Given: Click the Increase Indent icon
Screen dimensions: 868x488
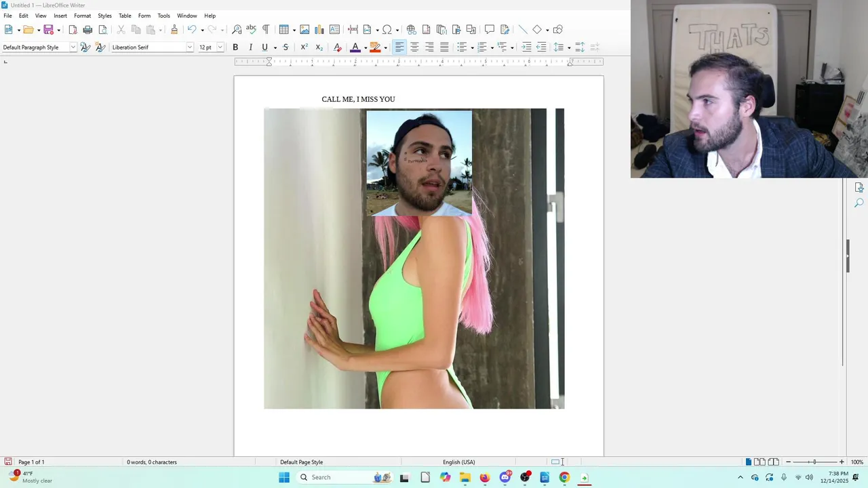Looking at the screenshot, I should tap(526, 47).
